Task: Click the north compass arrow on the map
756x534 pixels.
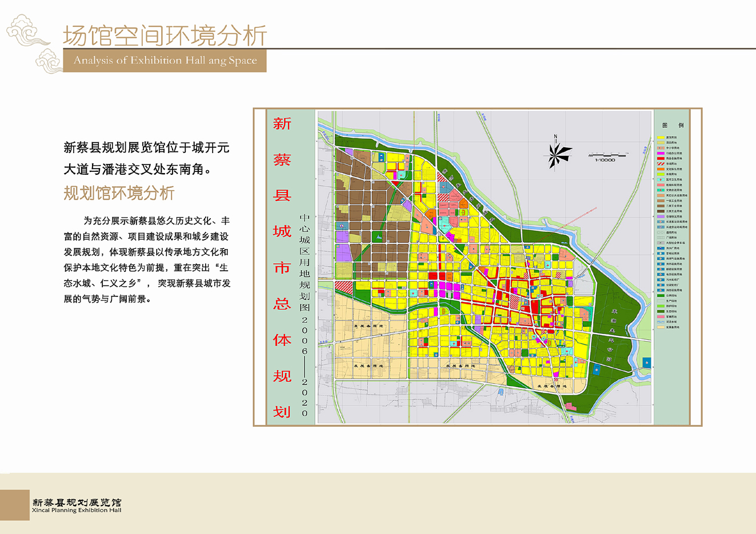Action: [554, 154]
